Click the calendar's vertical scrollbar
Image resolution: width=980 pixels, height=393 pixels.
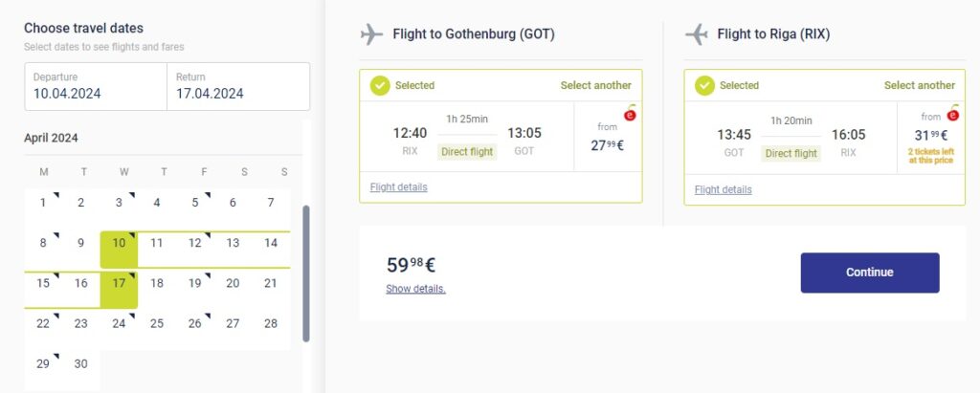click(x=306, y=273)
